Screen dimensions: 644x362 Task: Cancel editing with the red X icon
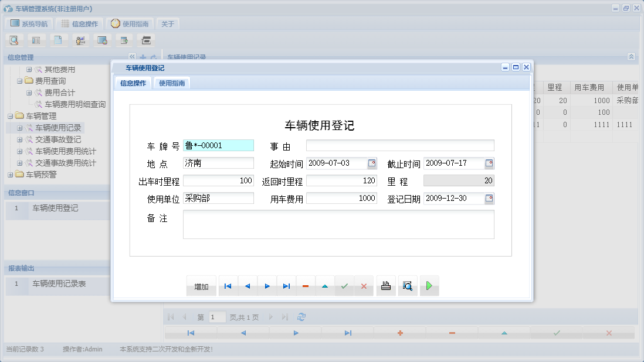364,286
